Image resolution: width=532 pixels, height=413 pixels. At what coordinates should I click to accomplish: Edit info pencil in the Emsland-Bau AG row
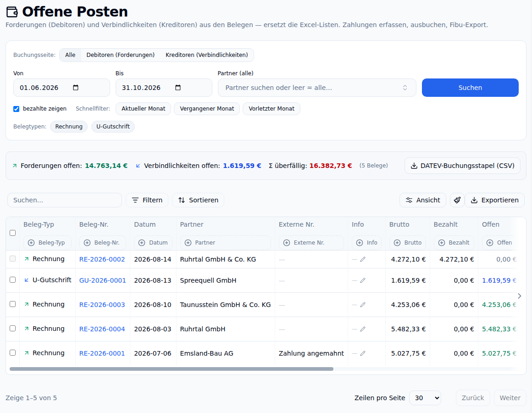(x=363, y=353)
